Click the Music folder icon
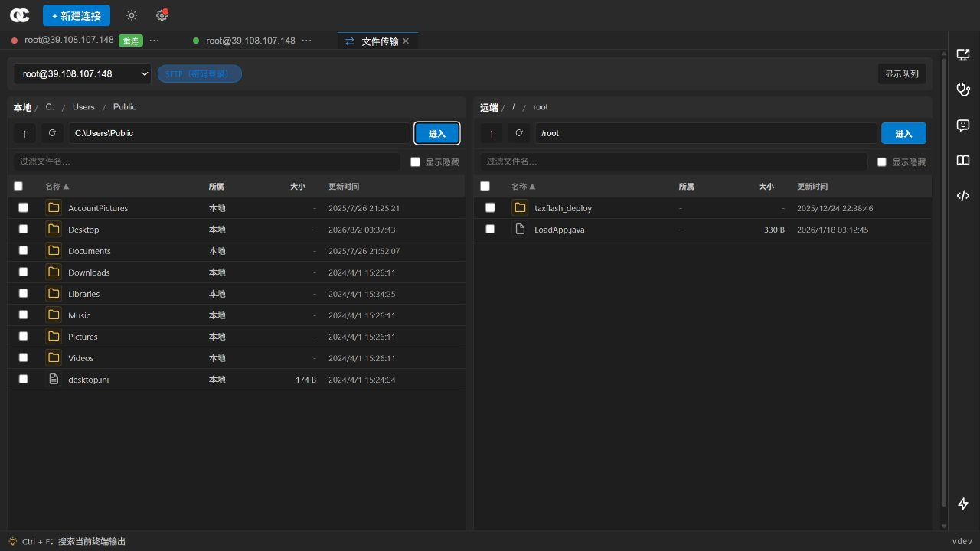Viewport: 980px width, 551px height. pyautogui.click(x=54, y=315)
